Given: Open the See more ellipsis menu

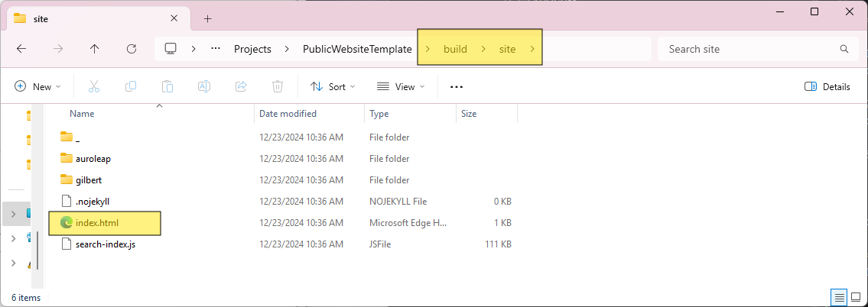Looking at the screenshot, I should [456, 87].
